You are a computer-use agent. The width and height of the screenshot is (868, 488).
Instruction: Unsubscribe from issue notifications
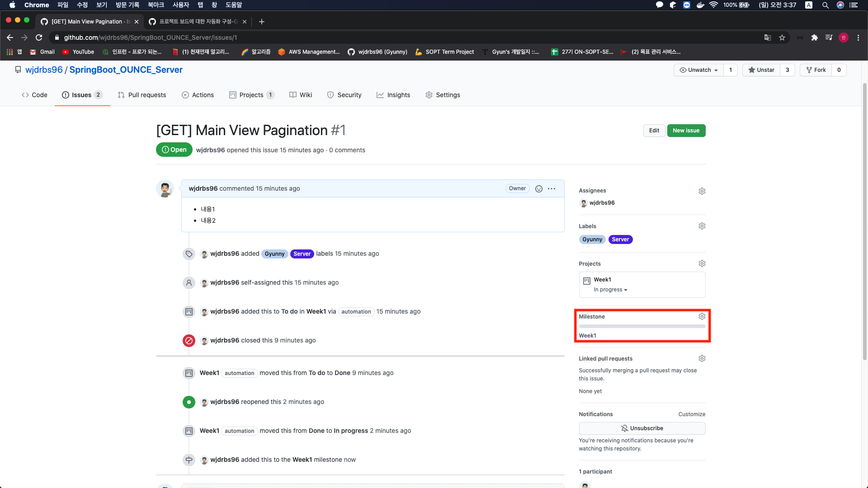(642, 428)
